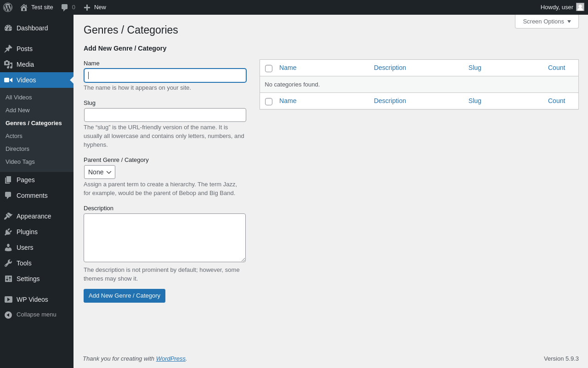This screenshot has width=588, height=368.
Task: Click the Settings sliders icon
Action: pos(8,279)
